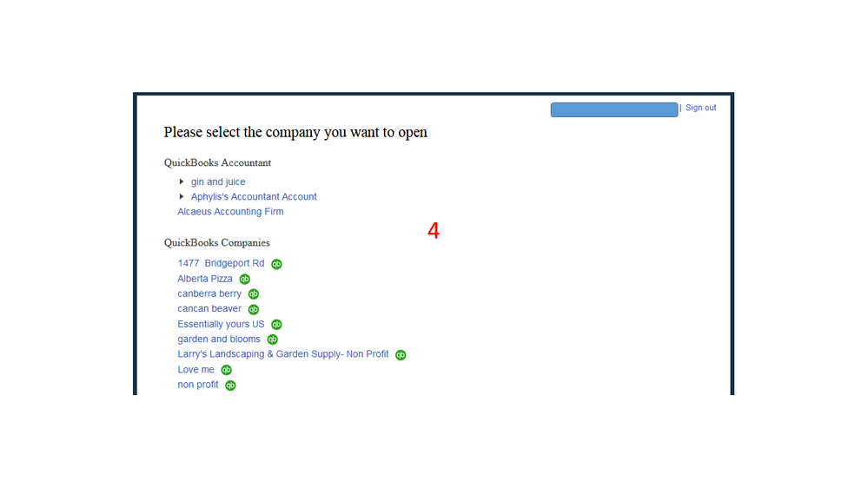Viewport: 868px width, 488px height.
Task: Click QuickBooks icon beside garden and blooms
Action: click(272, 340)
